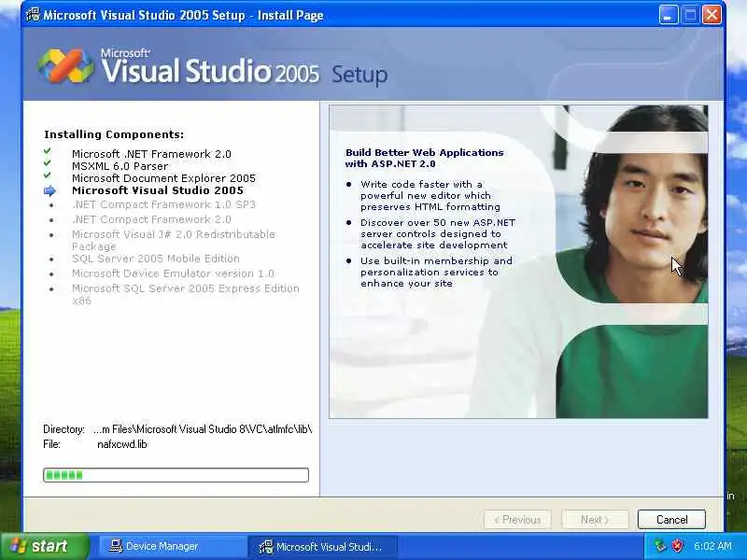Open the Start menu

pos(44,546)
